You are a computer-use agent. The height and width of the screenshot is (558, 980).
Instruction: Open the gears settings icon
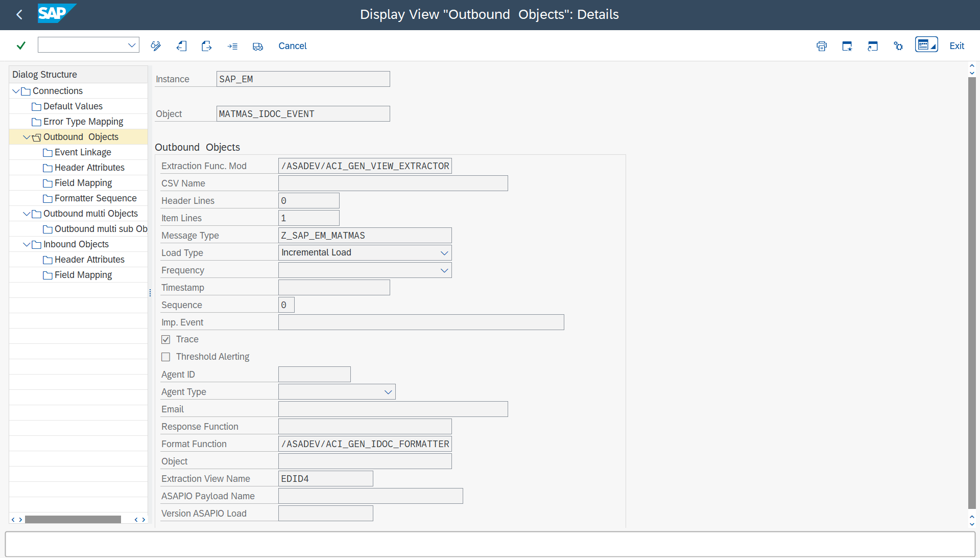(898, 46)
